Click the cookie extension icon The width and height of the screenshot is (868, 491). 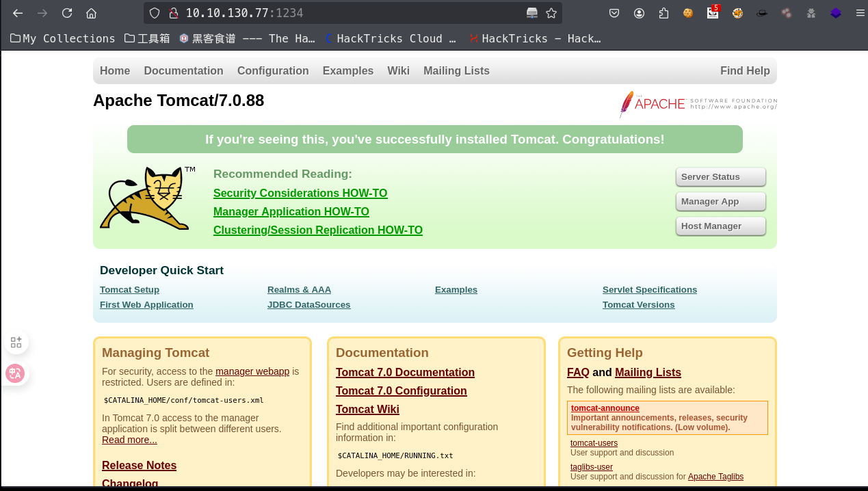(x=688, y=13)
